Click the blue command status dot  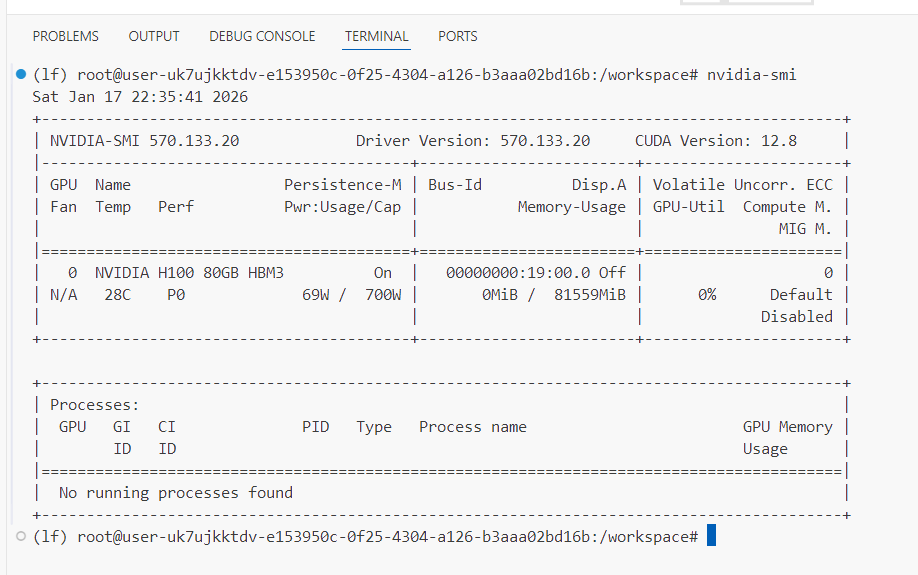coord(21,74)
